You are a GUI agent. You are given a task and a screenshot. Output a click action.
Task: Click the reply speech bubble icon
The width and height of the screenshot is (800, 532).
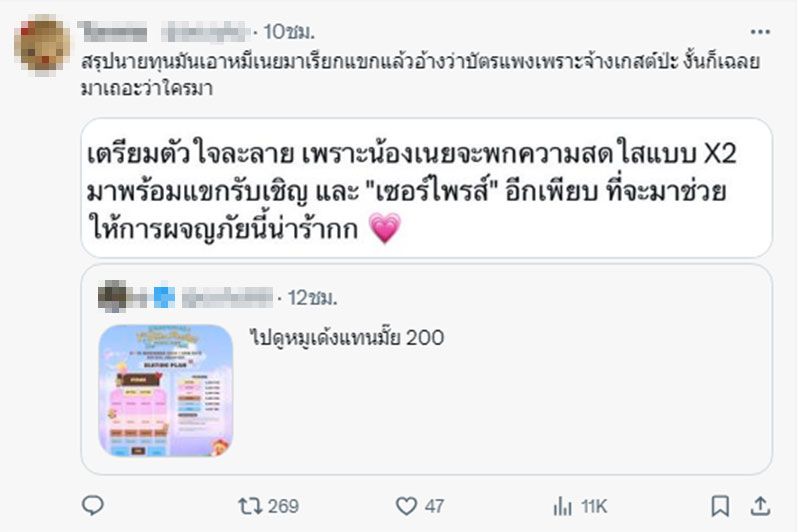coord(93,505)
